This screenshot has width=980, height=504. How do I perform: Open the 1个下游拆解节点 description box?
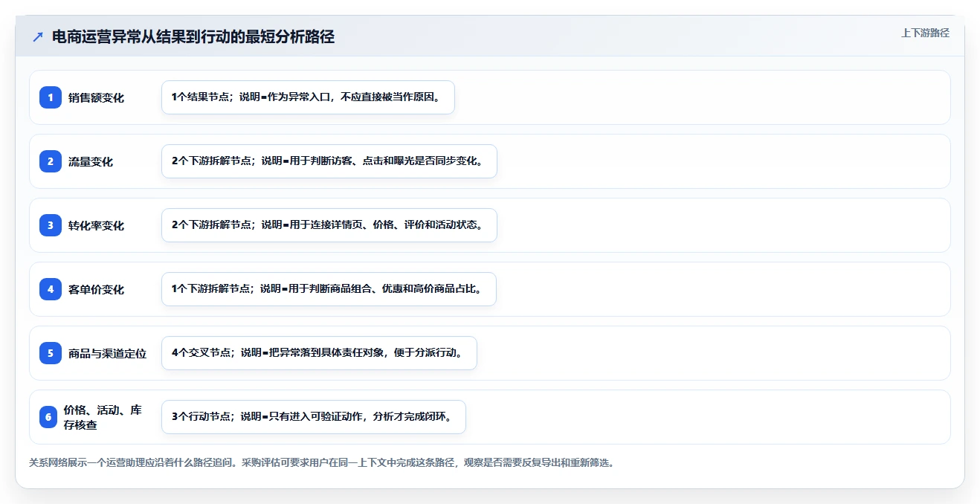coord(329,289)
